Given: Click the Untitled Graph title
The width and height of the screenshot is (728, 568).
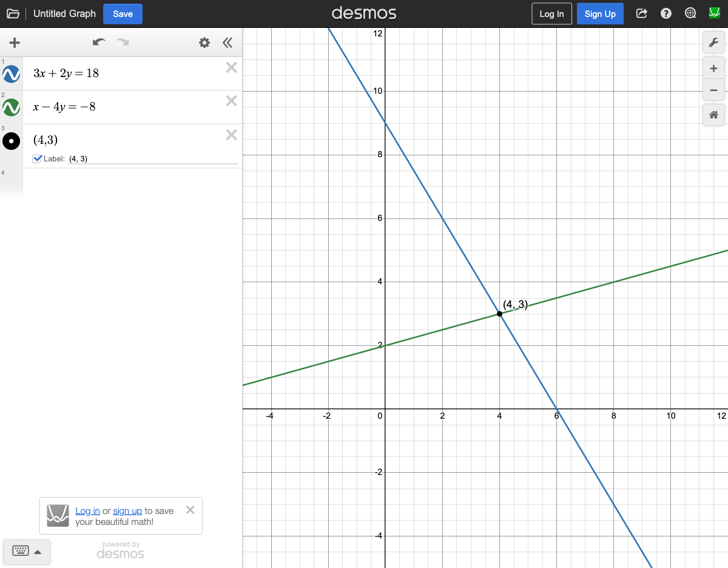Looking at the screenshot, I should [x=64, y=13].
